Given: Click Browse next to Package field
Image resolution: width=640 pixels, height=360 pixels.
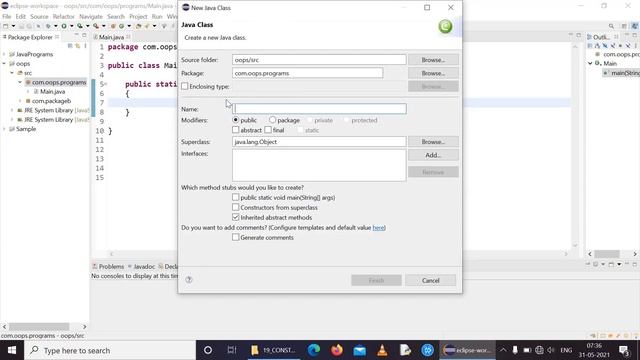Looking at the screenshot, I should tap(433, 73).
